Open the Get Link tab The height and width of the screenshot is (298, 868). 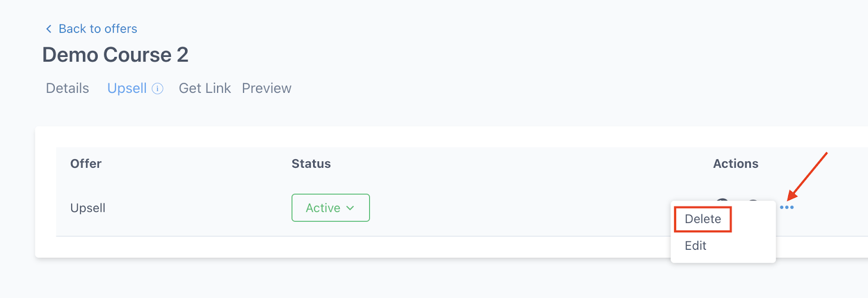(x=205, y=88)
